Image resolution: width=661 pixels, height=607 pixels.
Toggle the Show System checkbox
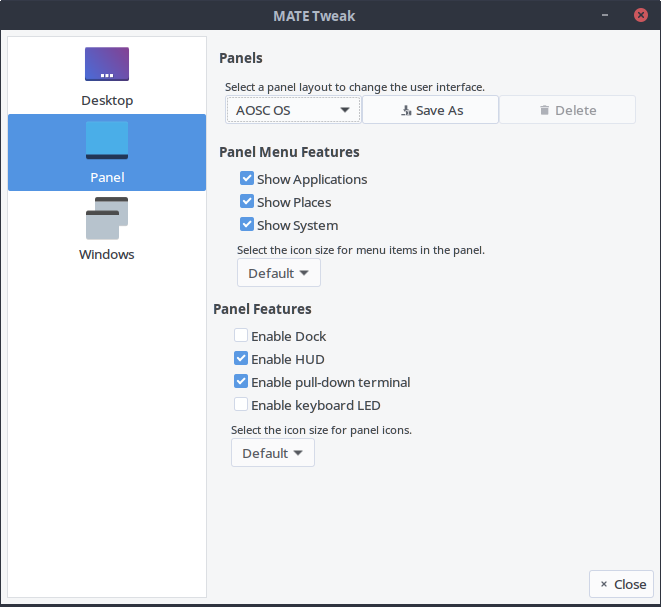point(247,225)
